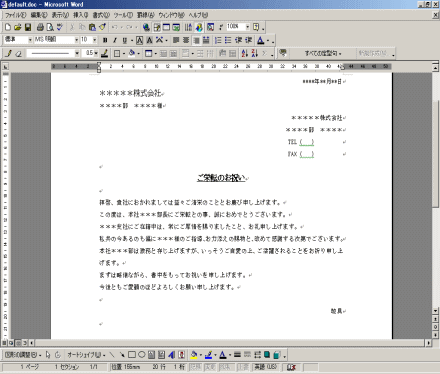This screenshot has height=374, width=440.
Task: Open the Office Assistant help icon
Action: click(256, 27)
